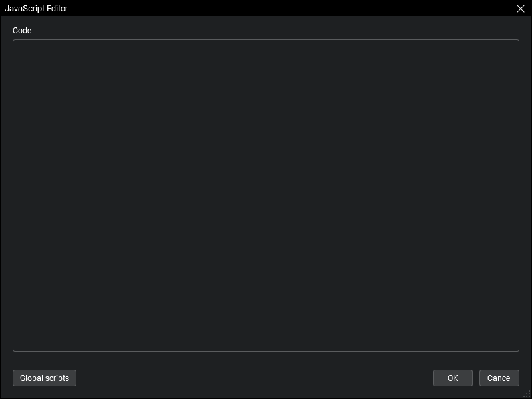Select Cancel to discard the code

tap(499, 378)
